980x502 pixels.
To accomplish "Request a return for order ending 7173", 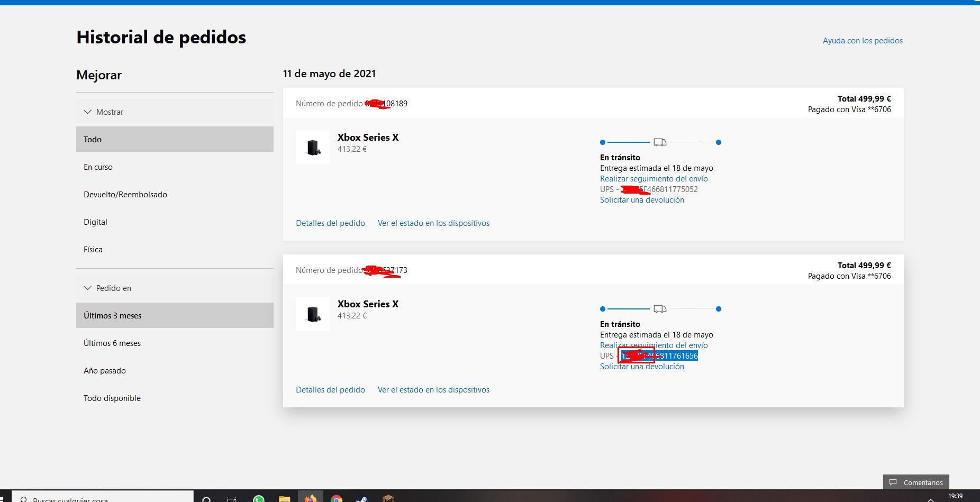I will (642, 367).
